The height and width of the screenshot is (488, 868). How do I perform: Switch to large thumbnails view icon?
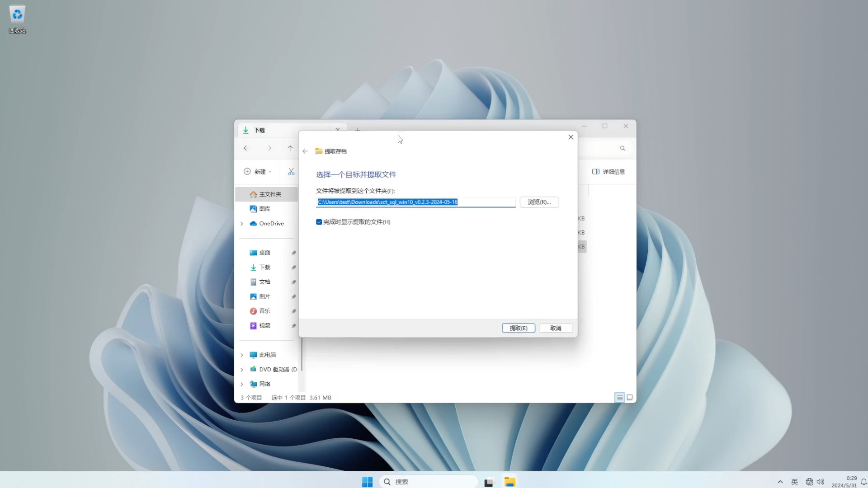629,398
